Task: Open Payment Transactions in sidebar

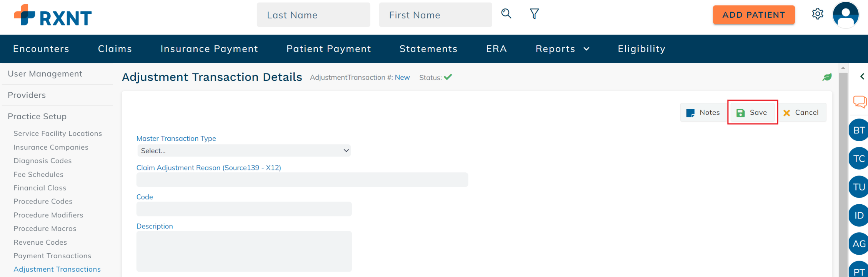Action: click(52, 256)
